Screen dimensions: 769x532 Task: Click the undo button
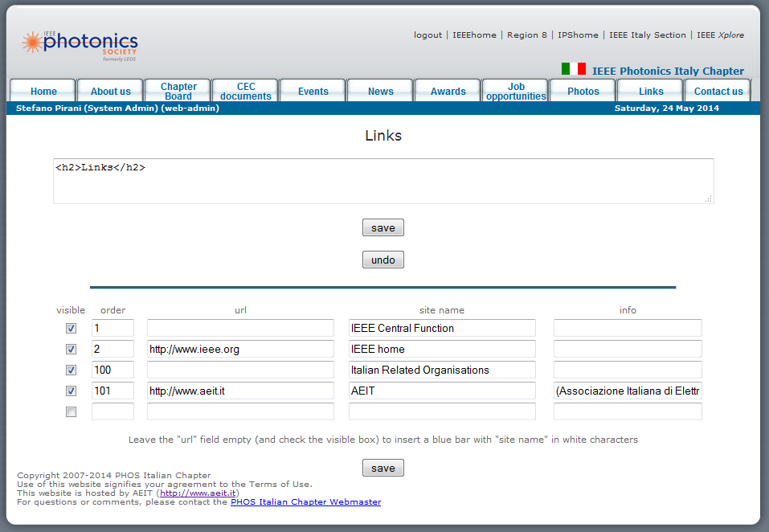[x=383, y=260]
